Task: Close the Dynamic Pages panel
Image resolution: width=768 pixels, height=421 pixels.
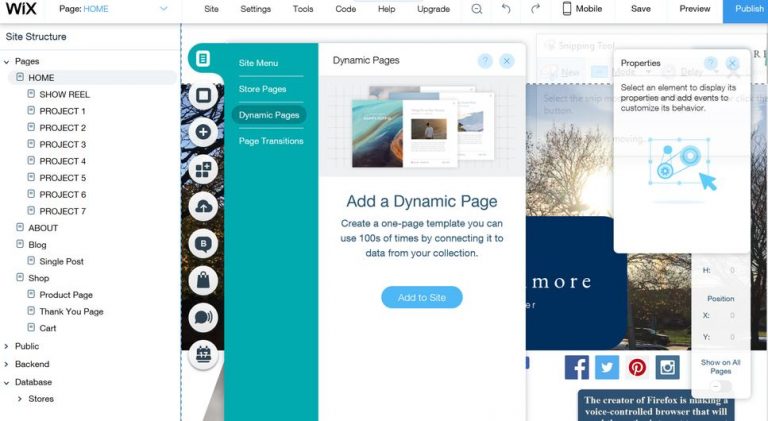Action: [507, 61]
